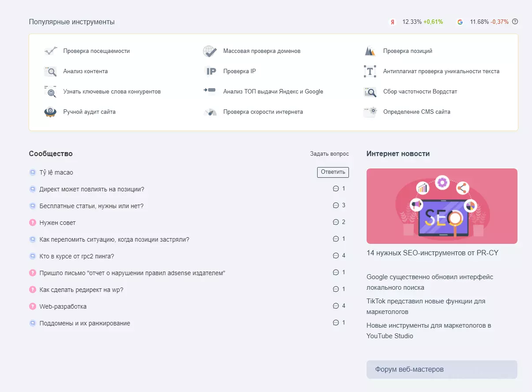This screenshot has width=532, height=392.
Task: Open Проверка скорости интернета link
Action: tap(263, 112)
